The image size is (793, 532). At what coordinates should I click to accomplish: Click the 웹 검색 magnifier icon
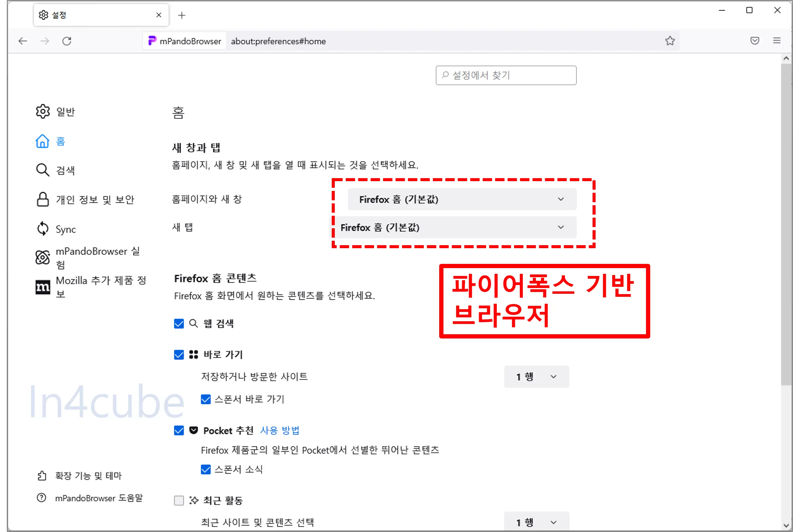[x=193, y=323]
